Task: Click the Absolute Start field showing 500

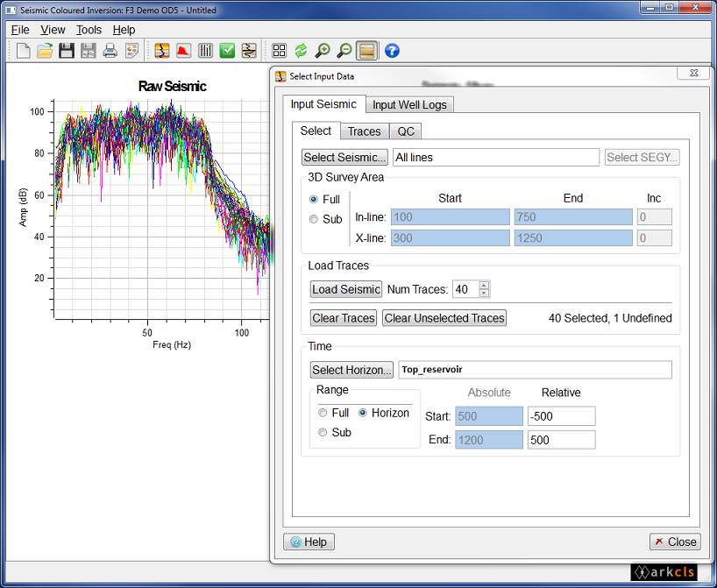Action: point(489,416)
